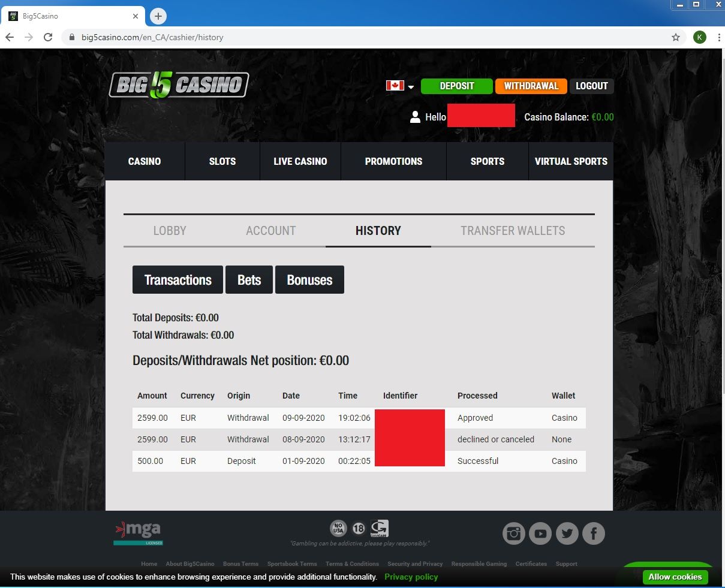Open the Slots menu item
The height and width of the screenshot is (588, 725).
222,161
